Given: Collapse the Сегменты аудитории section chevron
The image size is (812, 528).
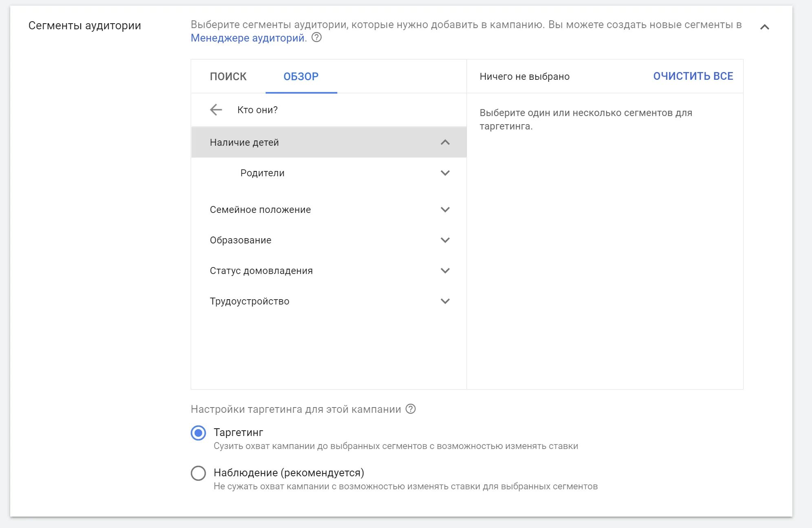Looking at the screenshot, I should coord(765,27).
